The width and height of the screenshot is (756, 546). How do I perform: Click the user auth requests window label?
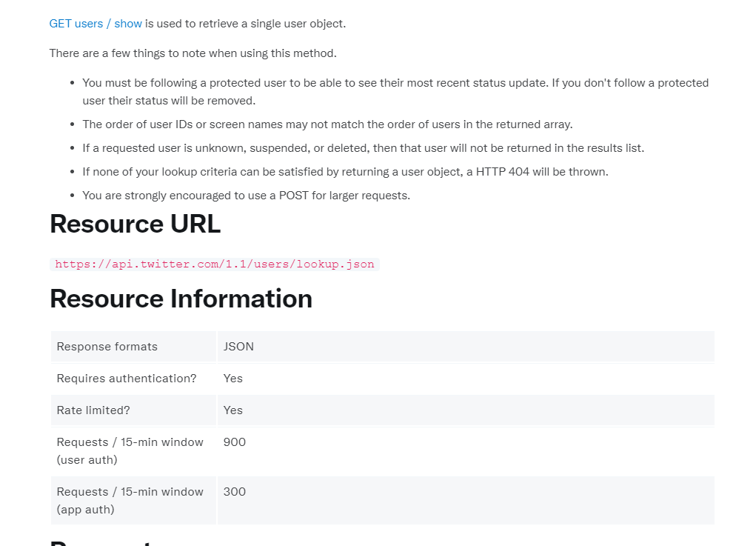tap(130, 450)
